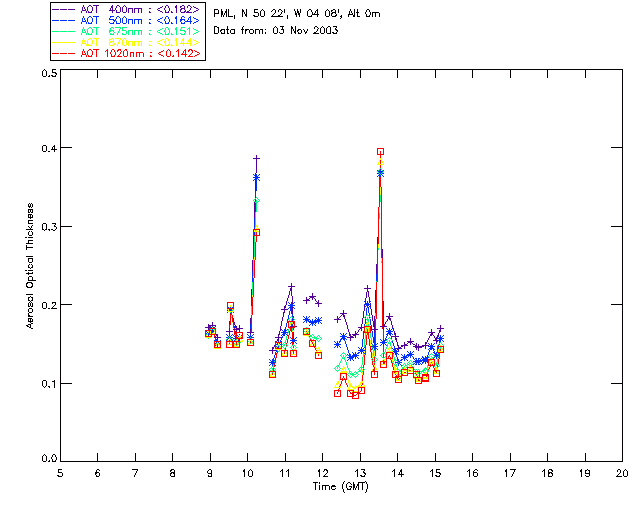Click the x-axis tick label 14
640x512 pixels.
[398, 473]
